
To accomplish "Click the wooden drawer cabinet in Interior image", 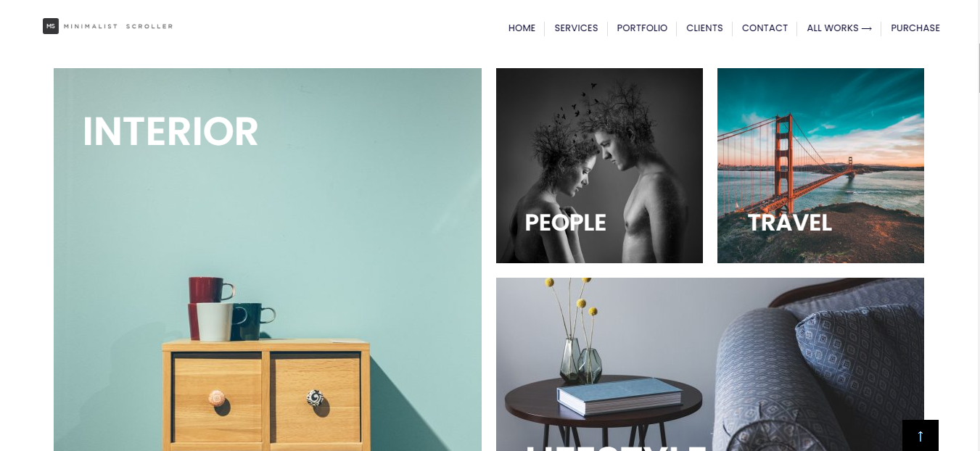I will (x=266, y=395).
